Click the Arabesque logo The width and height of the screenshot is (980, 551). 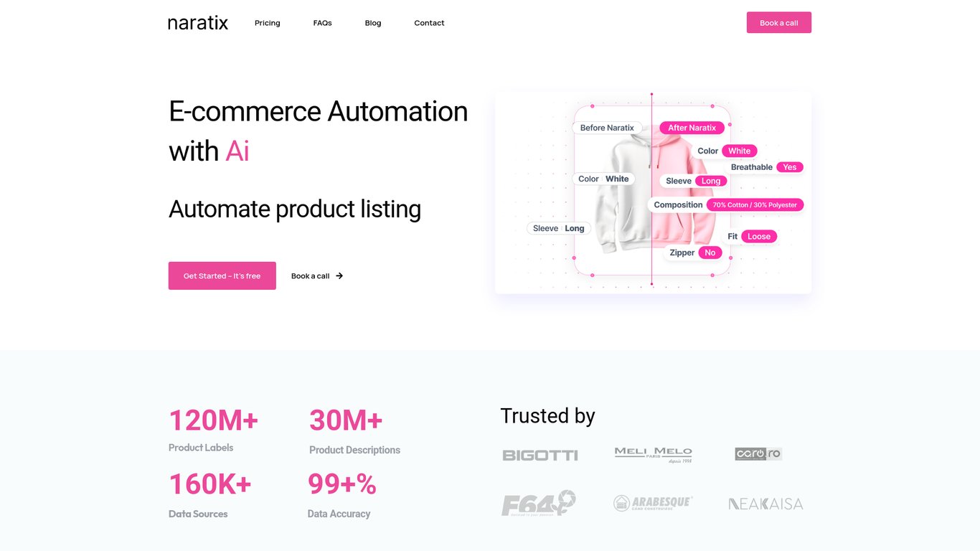click(x=653, y=503)
